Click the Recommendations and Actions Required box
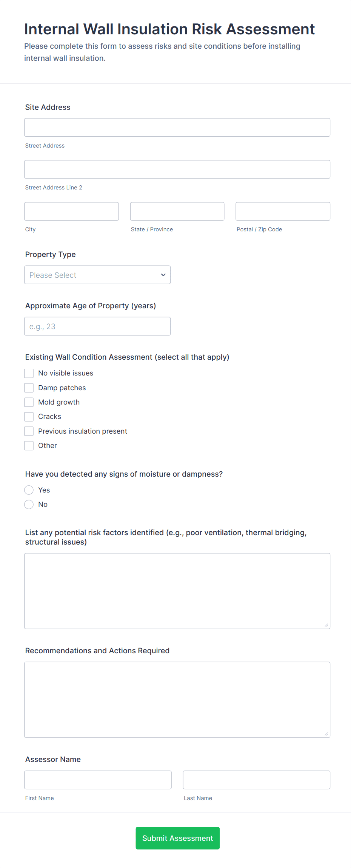The height and width of the screenshot is (868, 351). coord(177,700)
